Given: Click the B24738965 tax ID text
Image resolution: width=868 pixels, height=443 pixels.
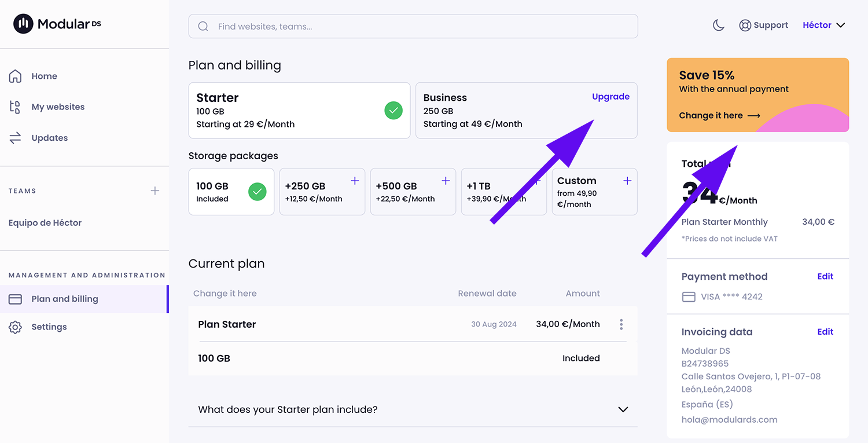Looking at the screenshot, I should point(705,364).
